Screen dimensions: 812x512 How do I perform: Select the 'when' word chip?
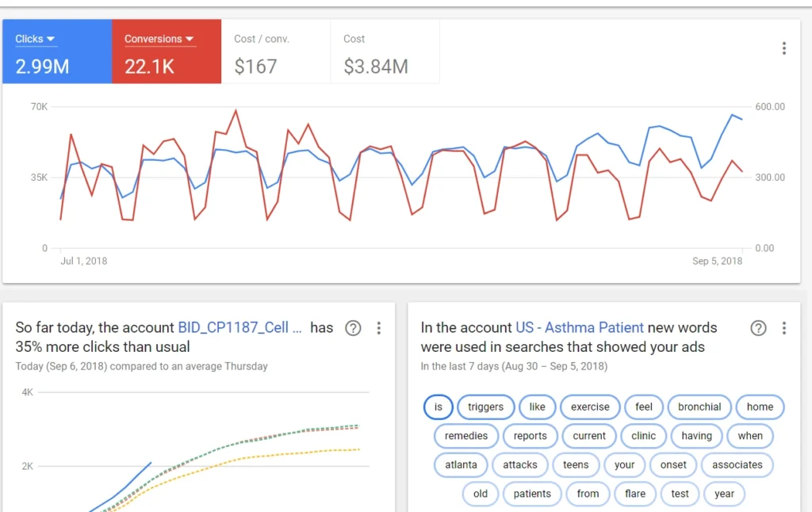coord(750,436)
